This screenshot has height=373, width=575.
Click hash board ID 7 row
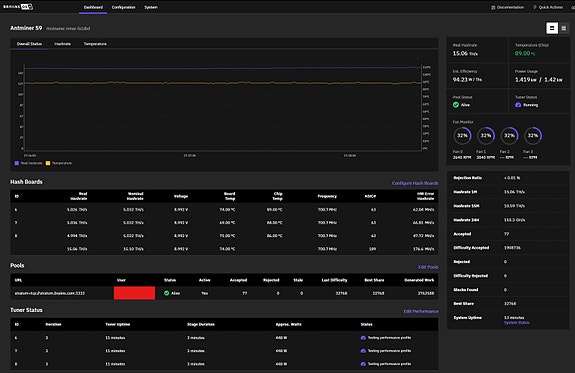(x=224, y=223)
